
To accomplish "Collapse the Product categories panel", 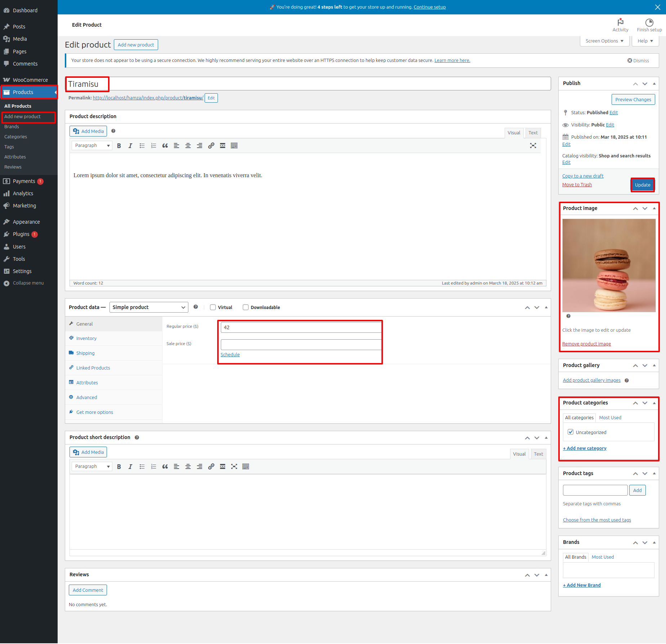I will tap(654, 403).
